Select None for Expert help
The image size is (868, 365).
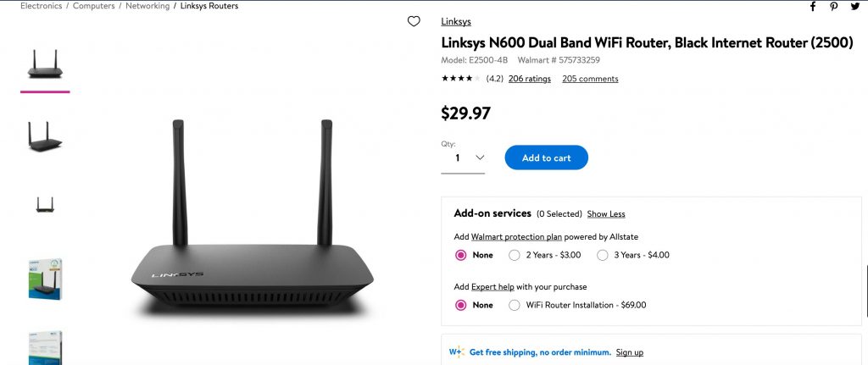[461, 305]
